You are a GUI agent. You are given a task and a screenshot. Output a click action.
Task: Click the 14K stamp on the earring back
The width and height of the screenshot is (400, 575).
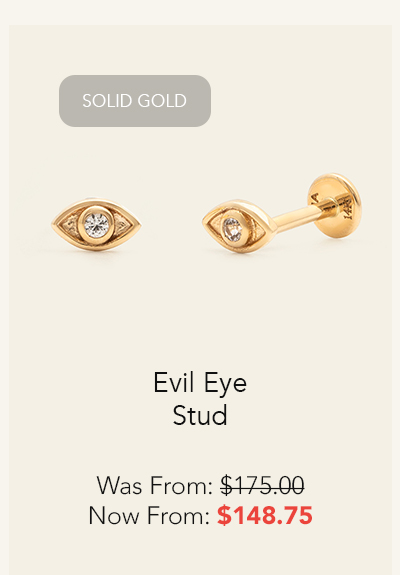[x=348, y=210]
